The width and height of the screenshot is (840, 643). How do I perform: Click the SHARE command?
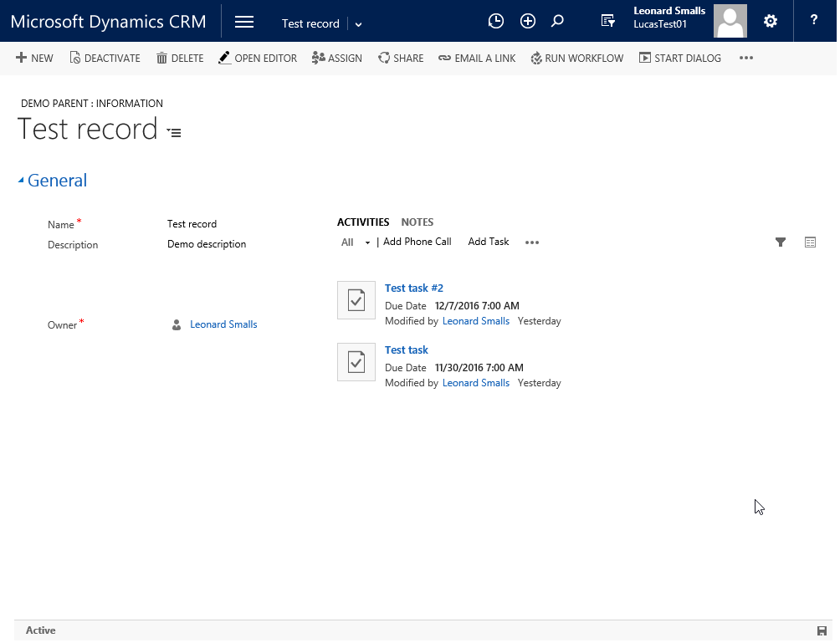coord(401,58)
